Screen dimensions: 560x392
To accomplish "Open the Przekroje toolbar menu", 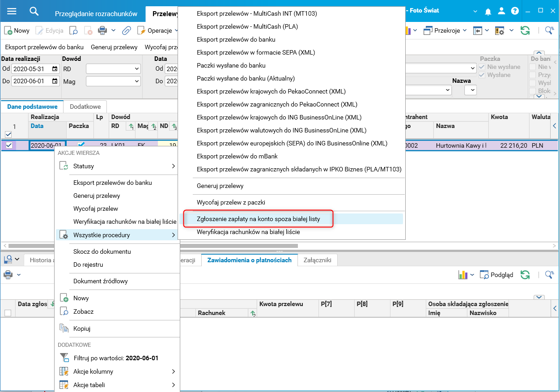I will 444,30.
